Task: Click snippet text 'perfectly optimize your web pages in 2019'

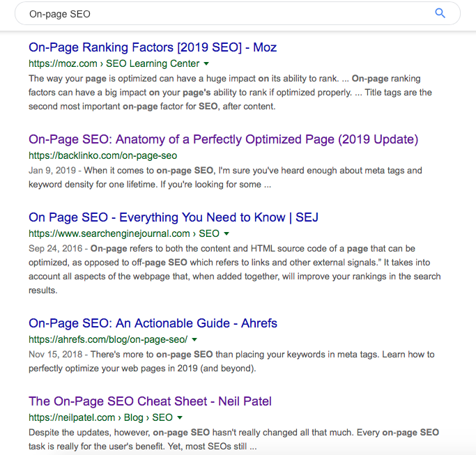Action: point(142,368)
